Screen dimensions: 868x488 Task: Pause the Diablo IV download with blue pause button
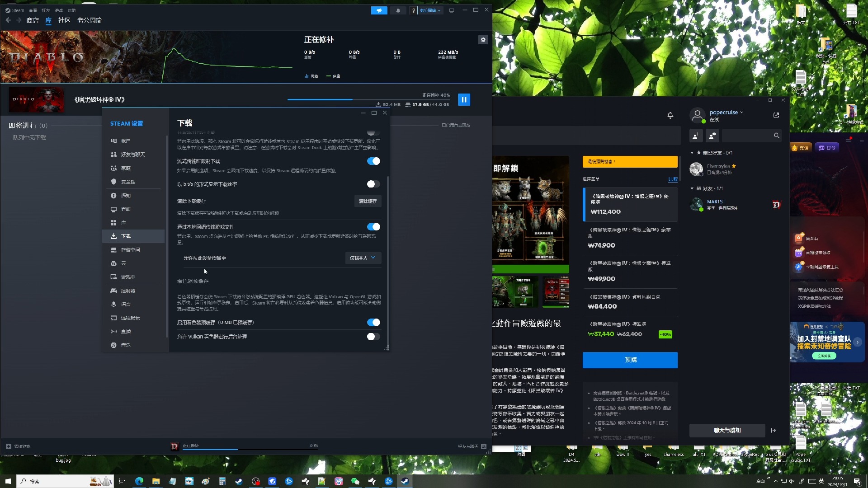click(464, 99)
